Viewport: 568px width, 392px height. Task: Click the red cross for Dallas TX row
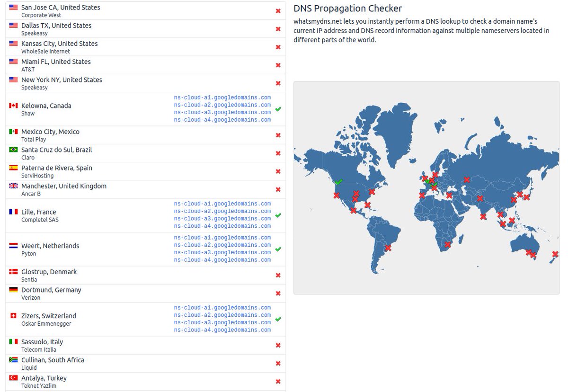(278, 29)
